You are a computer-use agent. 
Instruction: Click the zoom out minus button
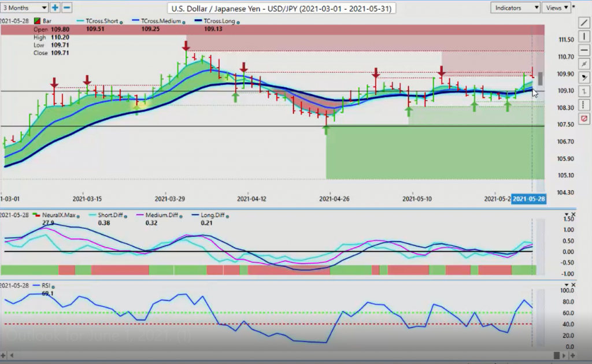(66, 8)
